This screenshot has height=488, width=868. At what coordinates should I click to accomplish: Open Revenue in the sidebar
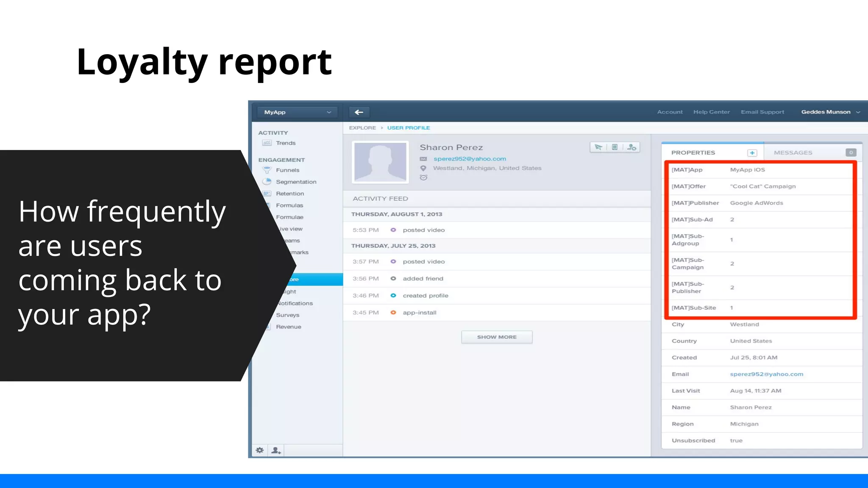(x=288, y=327)
